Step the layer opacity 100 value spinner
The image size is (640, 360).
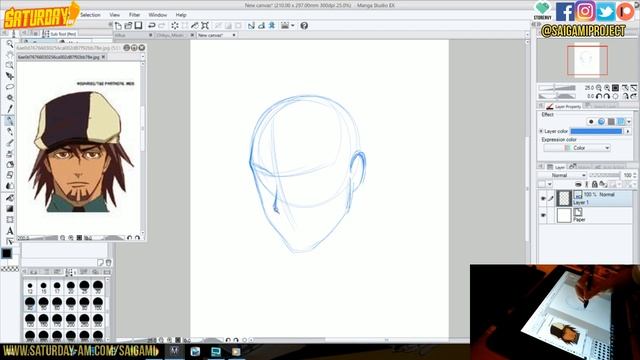(635, 175)
